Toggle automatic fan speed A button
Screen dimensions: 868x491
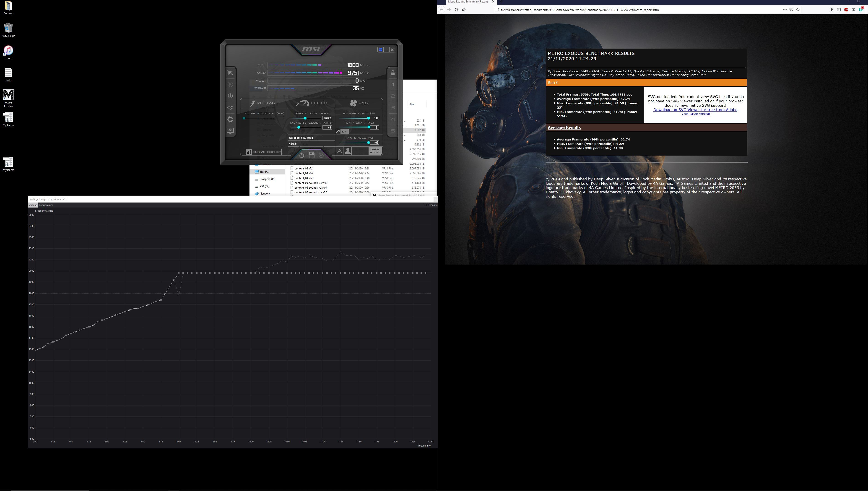[340, 151]
